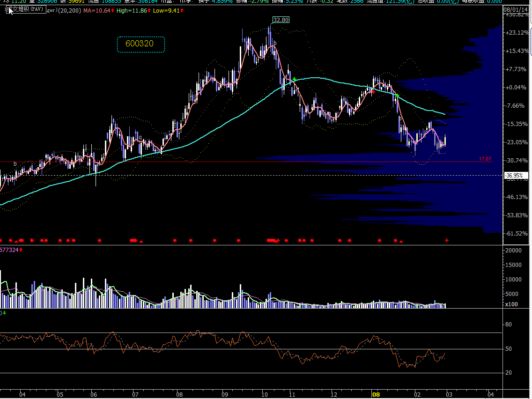Click the x100 volume unit label
The height and width of the screenshot is (399, 532).
[x=511, y=304]
